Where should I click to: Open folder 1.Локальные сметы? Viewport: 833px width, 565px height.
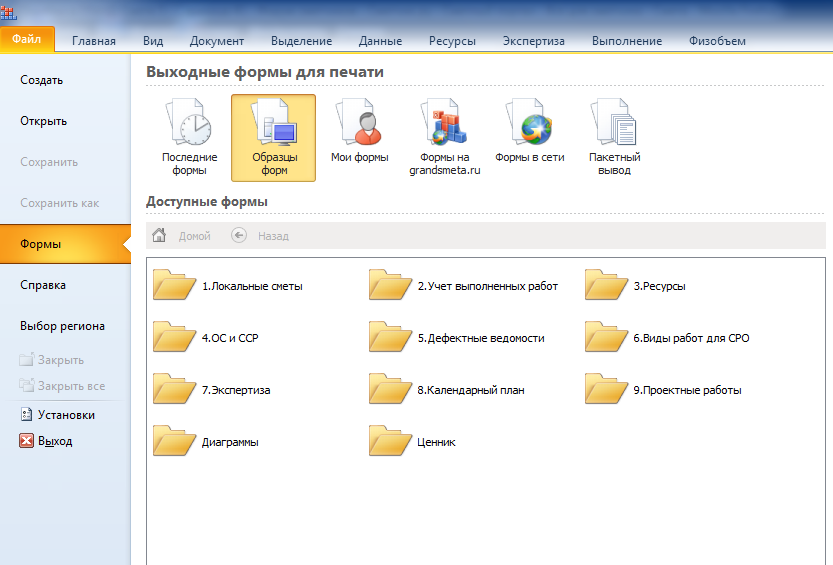228,286
